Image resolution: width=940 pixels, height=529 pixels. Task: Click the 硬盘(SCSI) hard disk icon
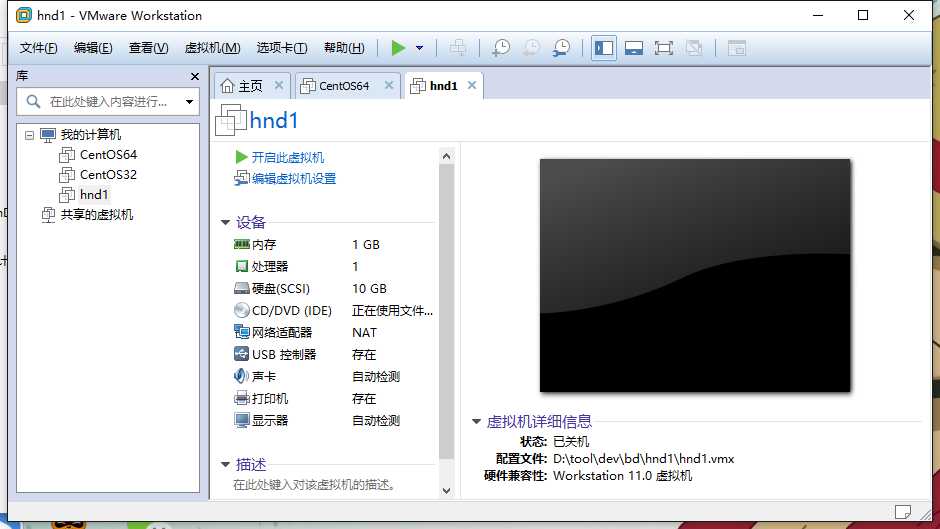(x=242, y=288)
